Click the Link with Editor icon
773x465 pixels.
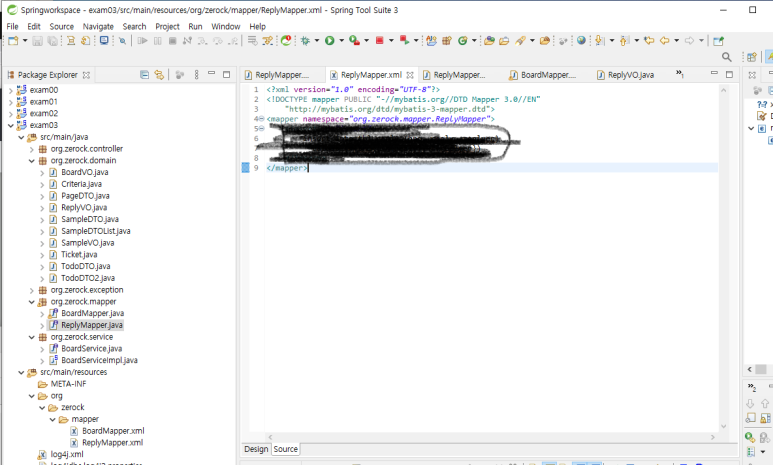click(159, 75)
